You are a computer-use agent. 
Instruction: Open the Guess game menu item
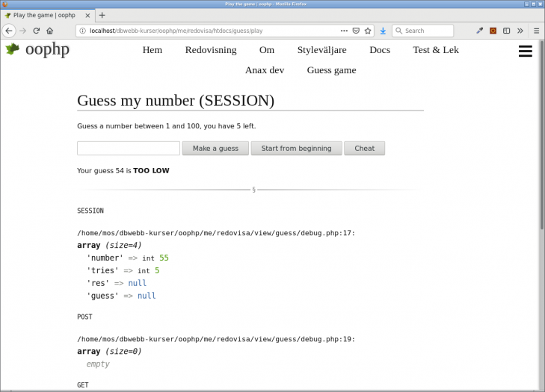tap(331, 70)
